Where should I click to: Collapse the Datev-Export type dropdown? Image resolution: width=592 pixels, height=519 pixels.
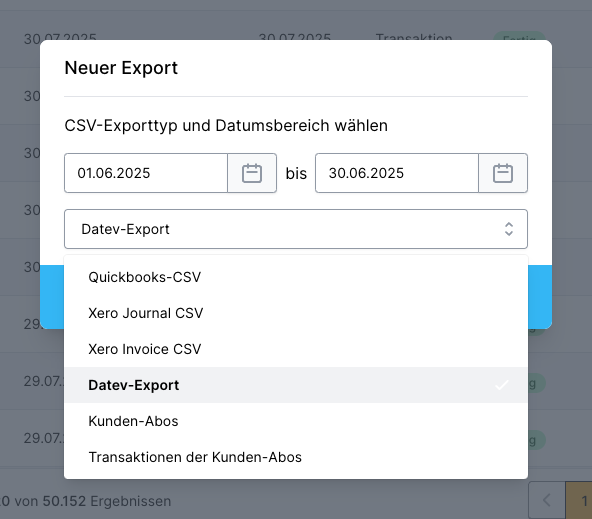pos(296,229)
